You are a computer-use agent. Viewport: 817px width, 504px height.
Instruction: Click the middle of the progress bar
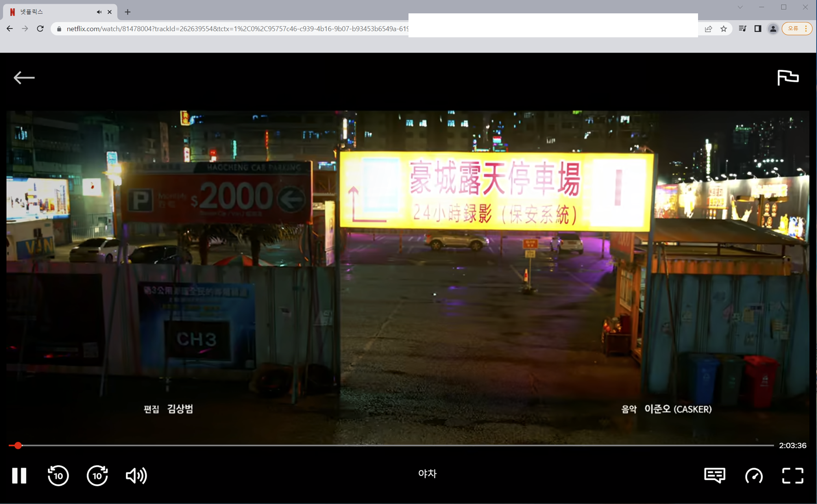pyautogui.click(x=391, y=445)
